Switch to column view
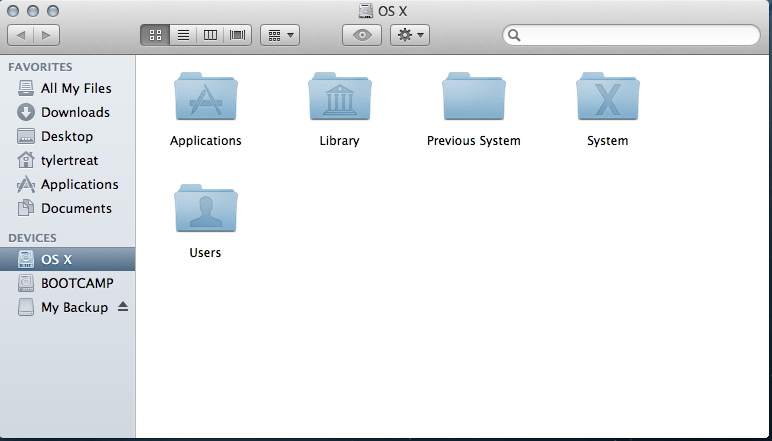 tap(210, 35)
